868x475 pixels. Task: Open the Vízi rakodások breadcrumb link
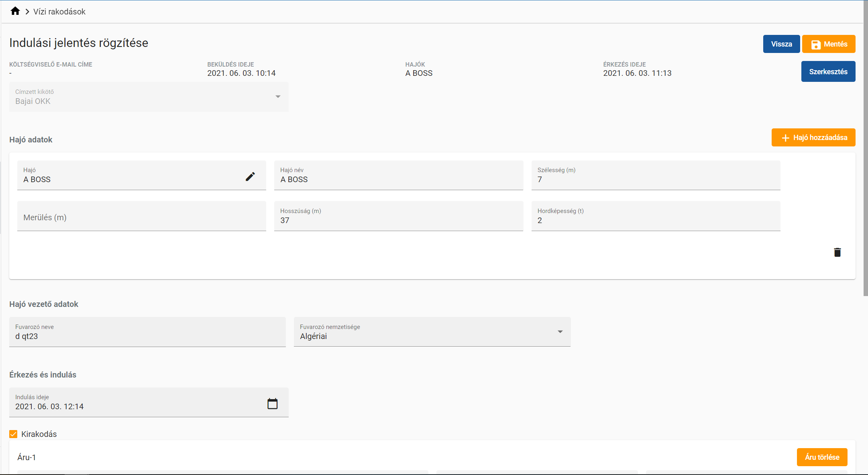[59, 12]
